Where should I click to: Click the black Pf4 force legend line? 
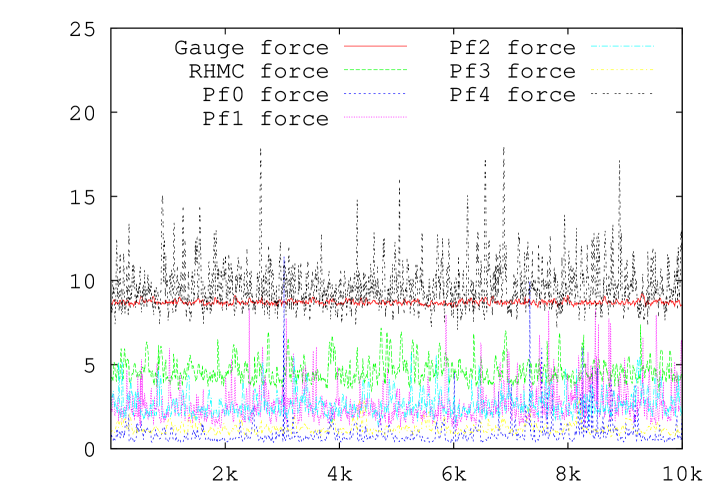click(622, 94)
